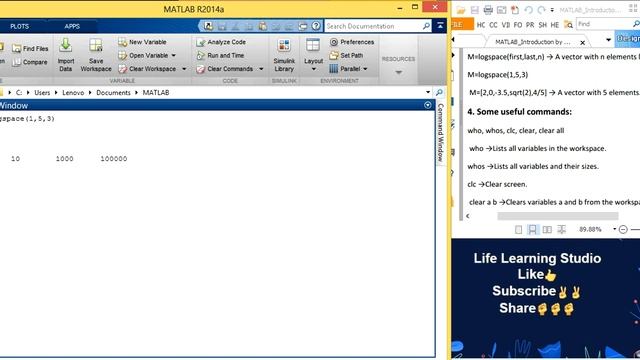Screen dimensions: 640x360
Task: Close the MATLAB_Introduction document tab
Action: (582, 42)
